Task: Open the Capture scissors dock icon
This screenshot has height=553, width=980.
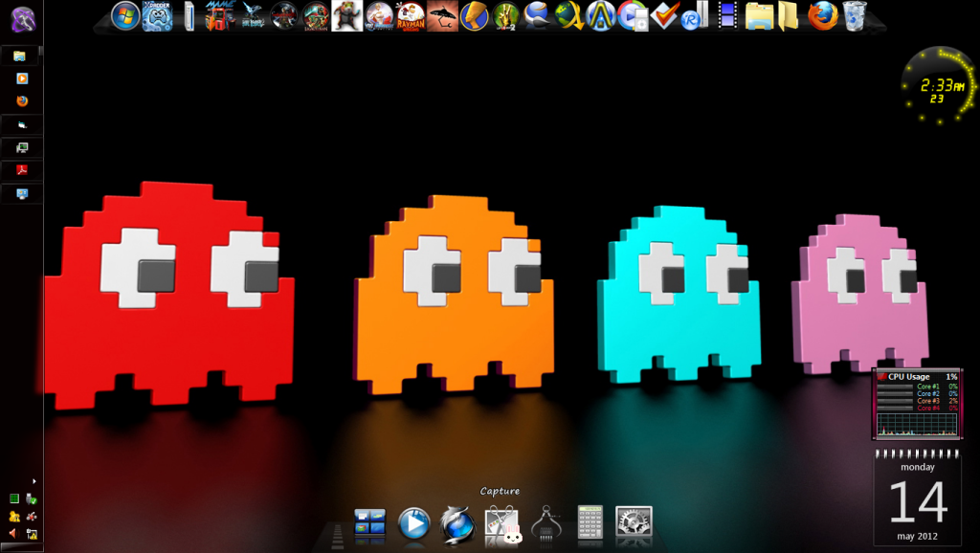Action: [x=502, y=524]
